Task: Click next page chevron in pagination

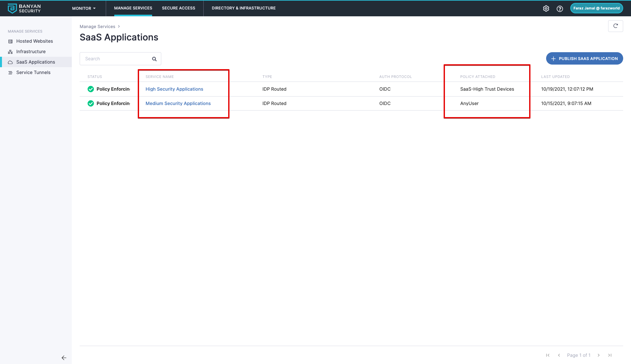Action: tap(599, 355)
